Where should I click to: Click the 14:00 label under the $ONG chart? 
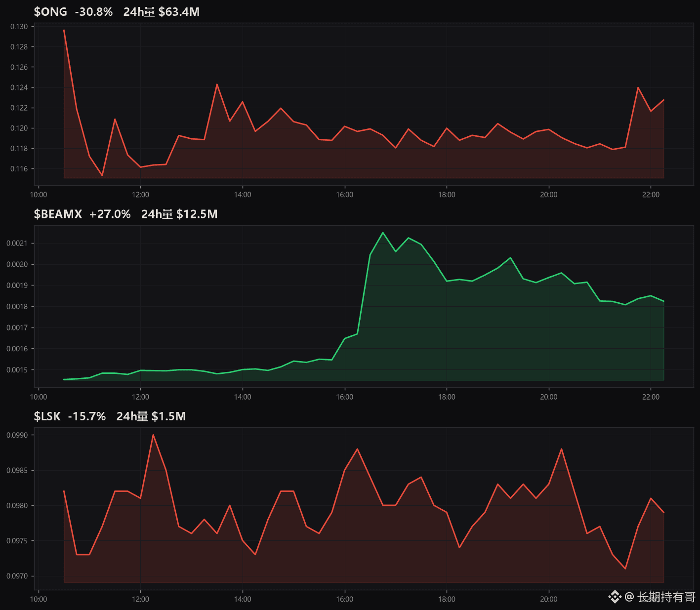click(243, 195)
